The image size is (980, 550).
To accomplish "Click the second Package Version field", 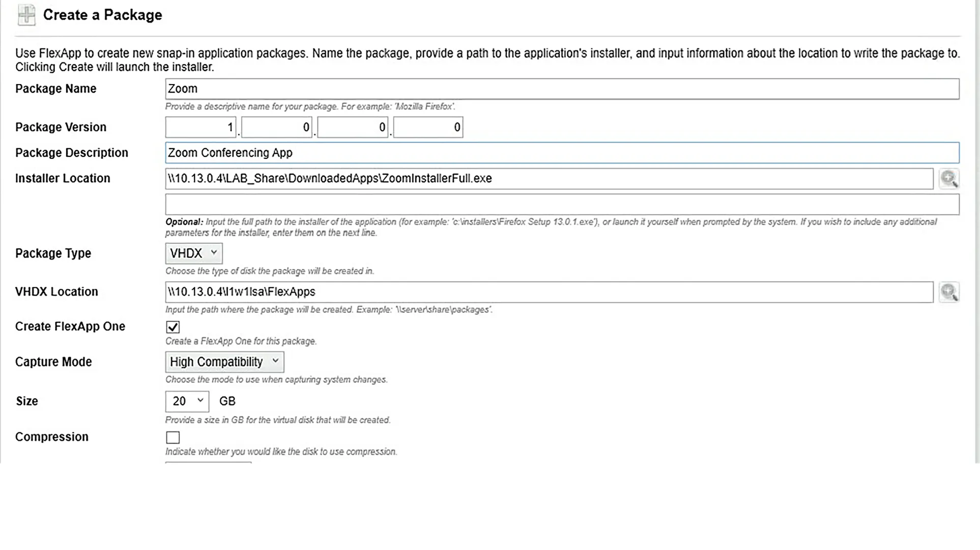I will pos(277,127).
